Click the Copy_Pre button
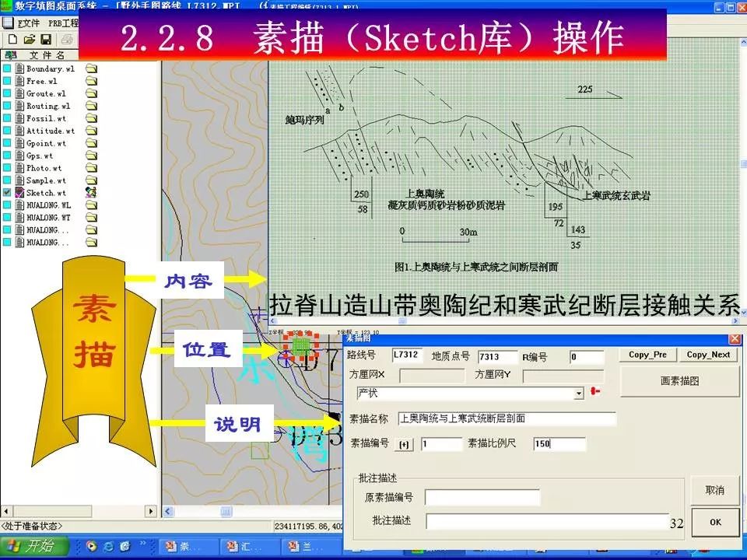 tap(647, 355)
